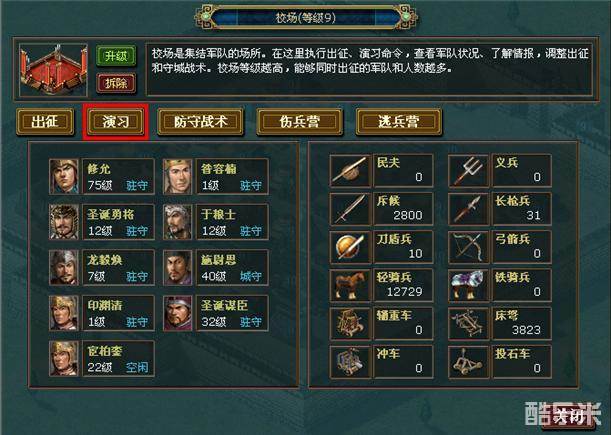This screenshot has width=611, height=435.
Task: Open the 出征 expedition tab
Action: click(45, 122)
